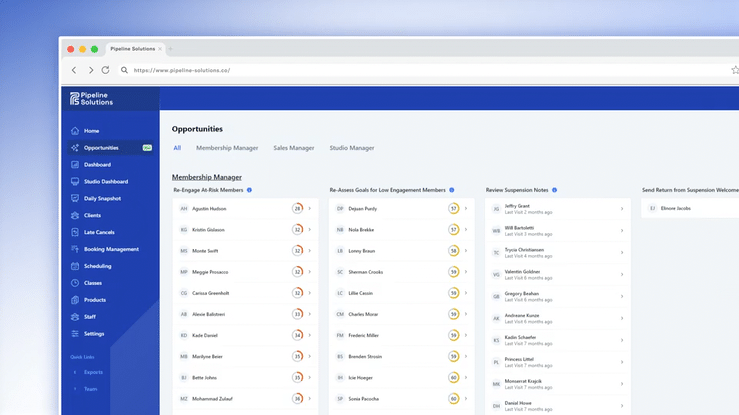This screenshot has height=415, width=739.
Task: Show info for Re-Assess Goals column
Action: point(452,190)
